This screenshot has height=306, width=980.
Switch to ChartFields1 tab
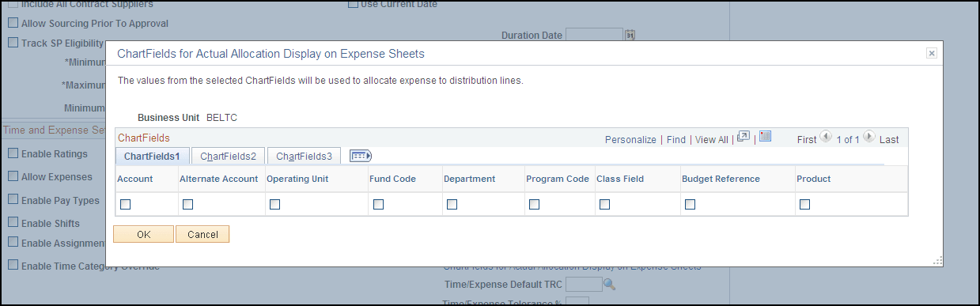[x=152, y=157]
